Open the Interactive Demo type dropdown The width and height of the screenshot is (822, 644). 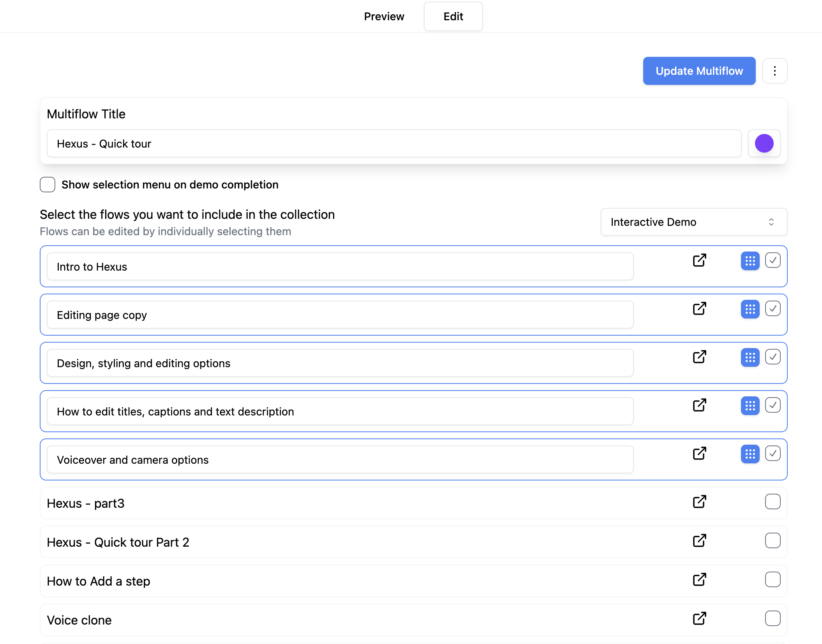coord(694,222)
